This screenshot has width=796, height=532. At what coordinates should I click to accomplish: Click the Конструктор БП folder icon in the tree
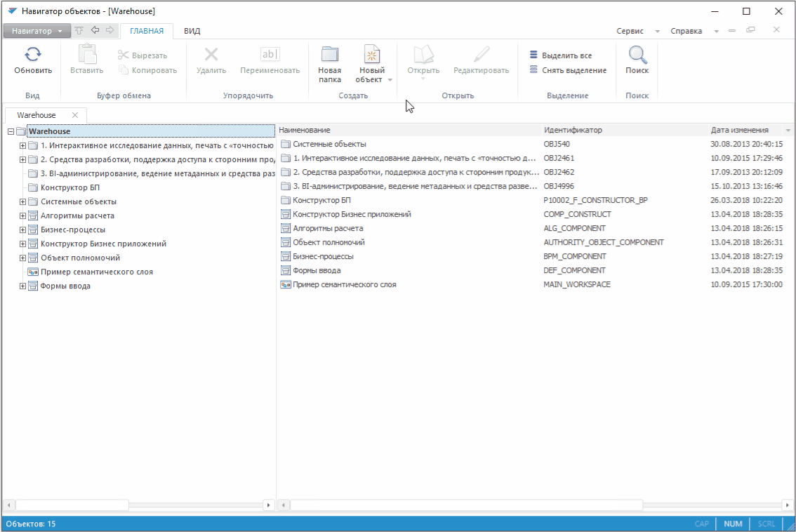[33, 188]
